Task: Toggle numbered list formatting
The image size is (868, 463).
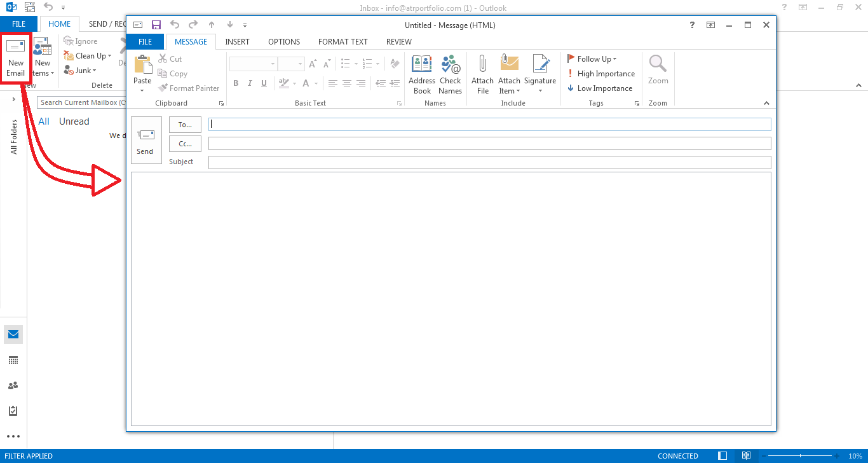Action: click(367, 64)
